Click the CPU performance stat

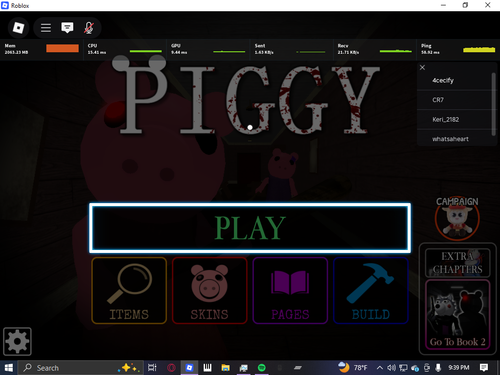point(125,49)
